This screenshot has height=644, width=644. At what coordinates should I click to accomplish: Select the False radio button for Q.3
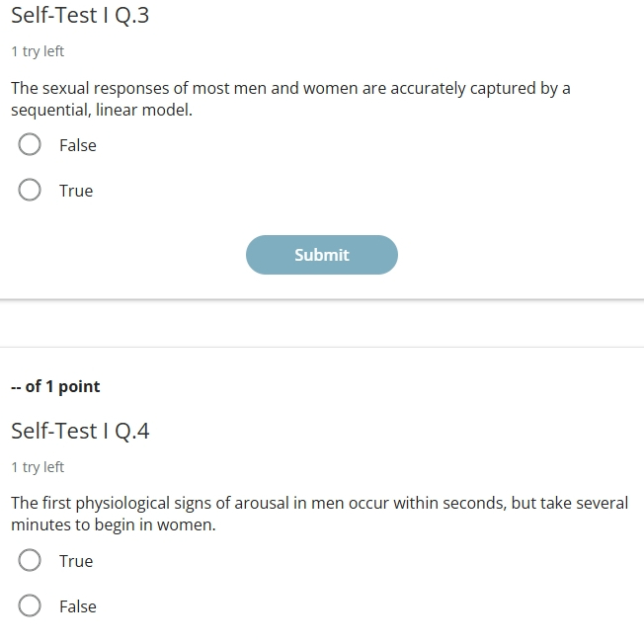(x=30, y=144)
